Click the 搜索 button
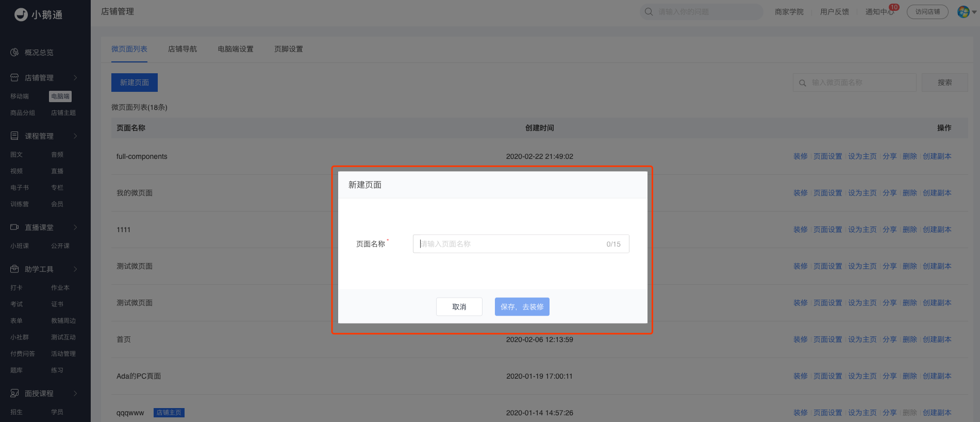 click(945, 83)
